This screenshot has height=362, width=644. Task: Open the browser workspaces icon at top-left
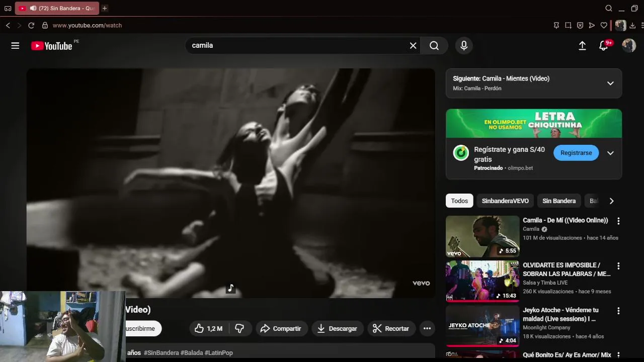click(8, 8)
